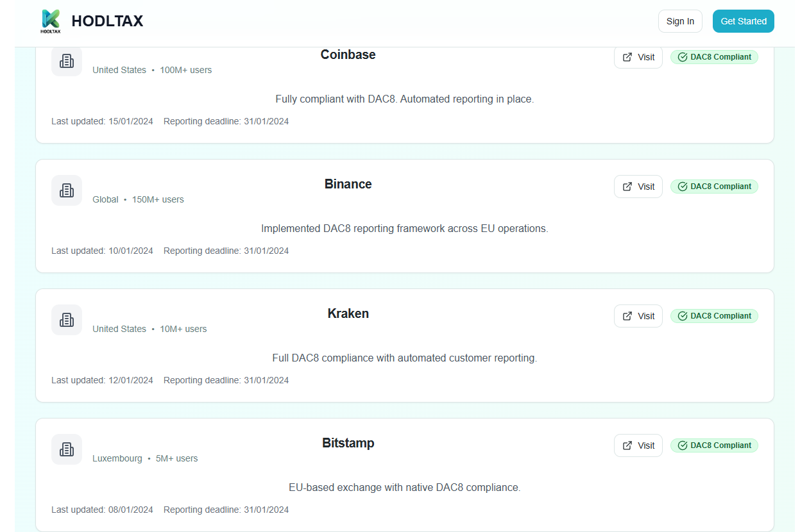Screen dimensions: 809x532
Task: Click the HODLTAX brand name
Action: point(107,21)
